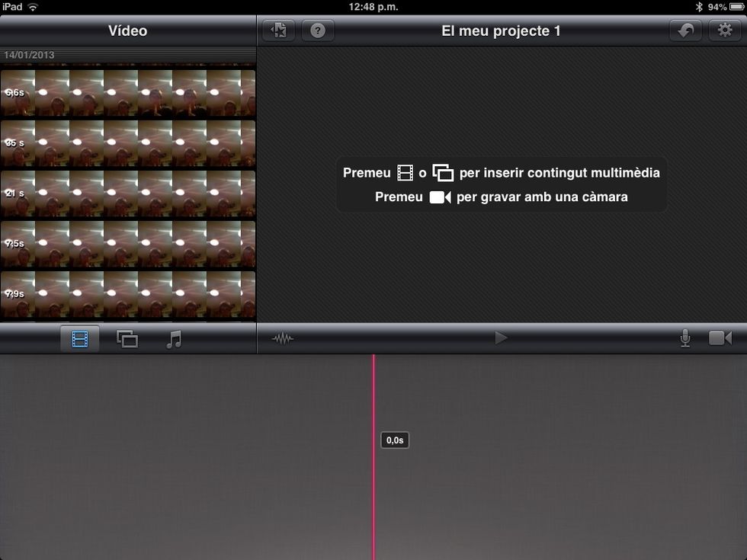This screenshot has width=747, height=560.
Task: Tap the Vídeo panel header
Action: tap(127, 31)
